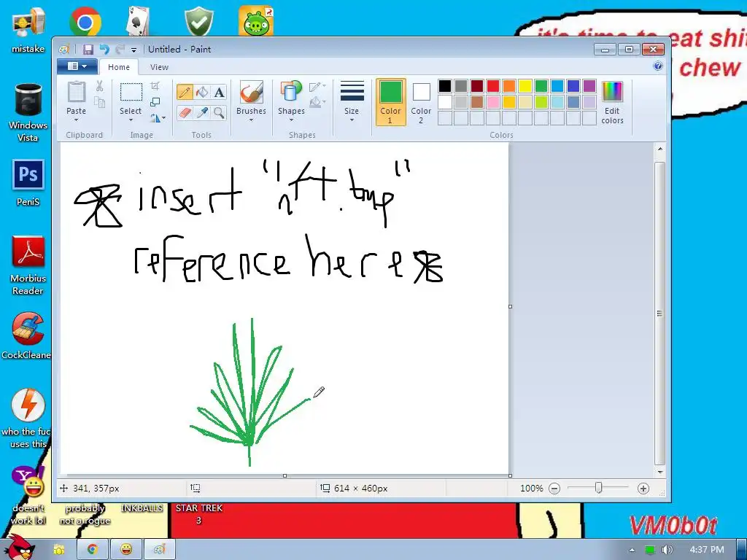Screen dimensions: 747x560
Task: Click the smiley app in taskbar
Action: pos(125,550)
